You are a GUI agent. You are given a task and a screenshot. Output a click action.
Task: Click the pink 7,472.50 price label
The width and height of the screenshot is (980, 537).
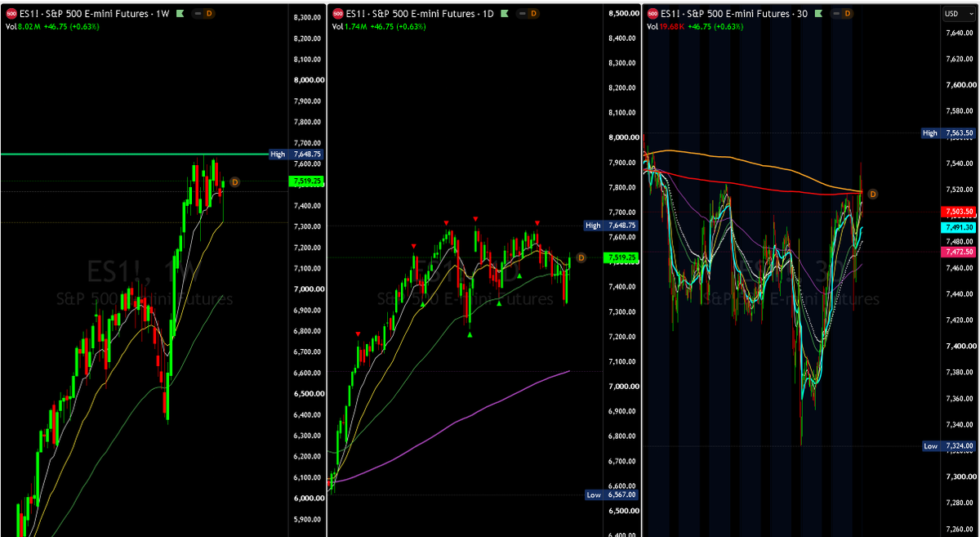(960, 252)
